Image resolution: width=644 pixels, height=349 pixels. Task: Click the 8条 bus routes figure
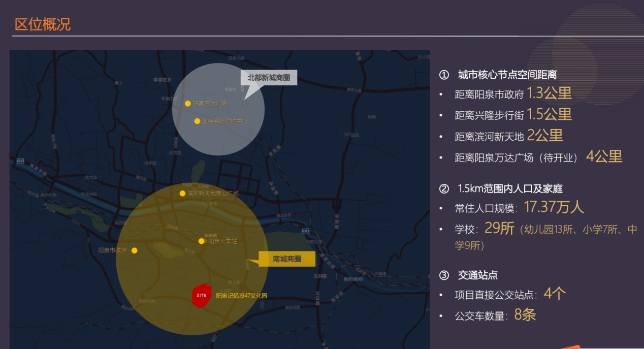525,315
